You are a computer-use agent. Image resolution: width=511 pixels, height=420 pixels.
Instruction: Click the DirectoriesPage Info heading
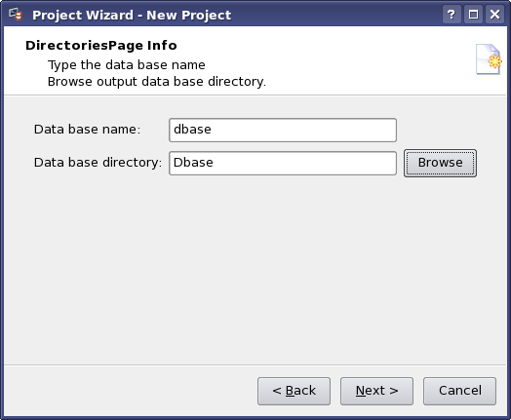pyautogui.click(x=101, y=45)
